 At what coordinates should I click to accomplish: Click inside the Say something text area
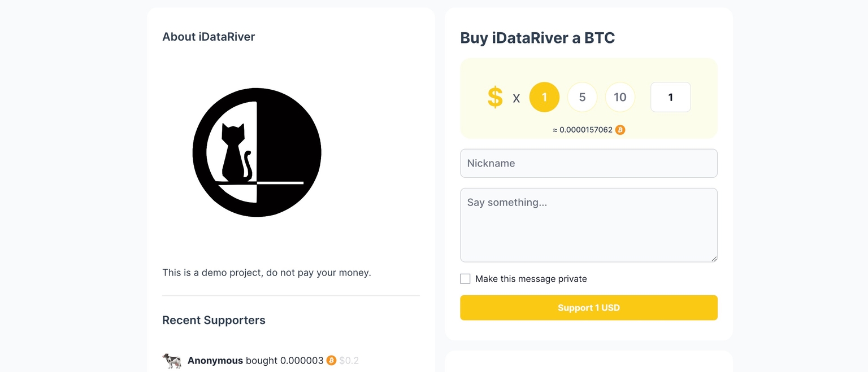point(588,225)
